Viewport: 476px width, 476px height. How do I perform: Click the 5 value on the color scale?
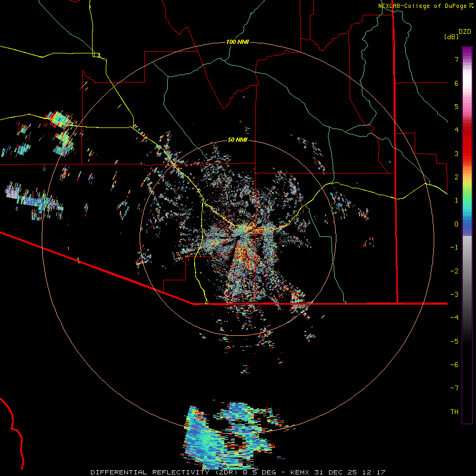(456, 106)
